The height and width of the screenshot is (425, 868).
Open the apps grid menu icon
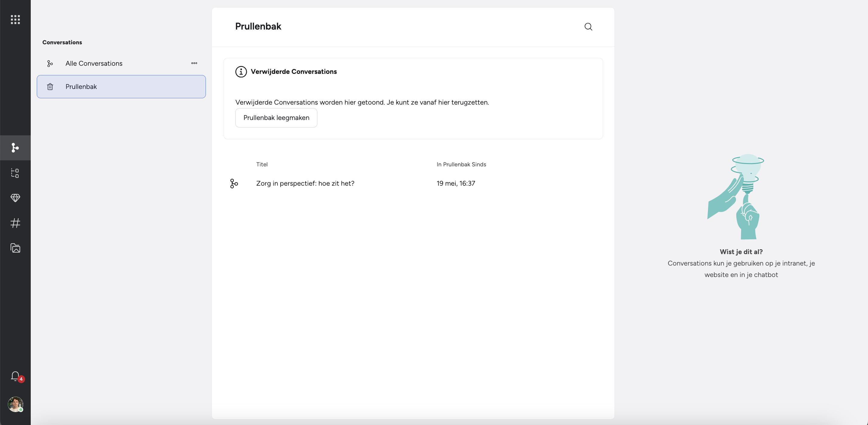click(x=15, y=20)
